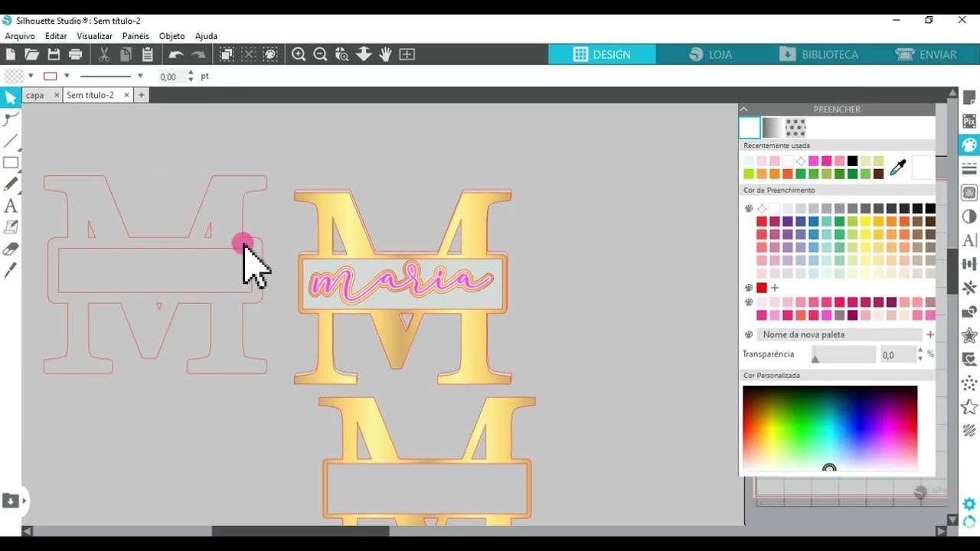Viewport: 980px width, 551px height.
Task: Open the line style dropdown
Action: pos(140,76)
